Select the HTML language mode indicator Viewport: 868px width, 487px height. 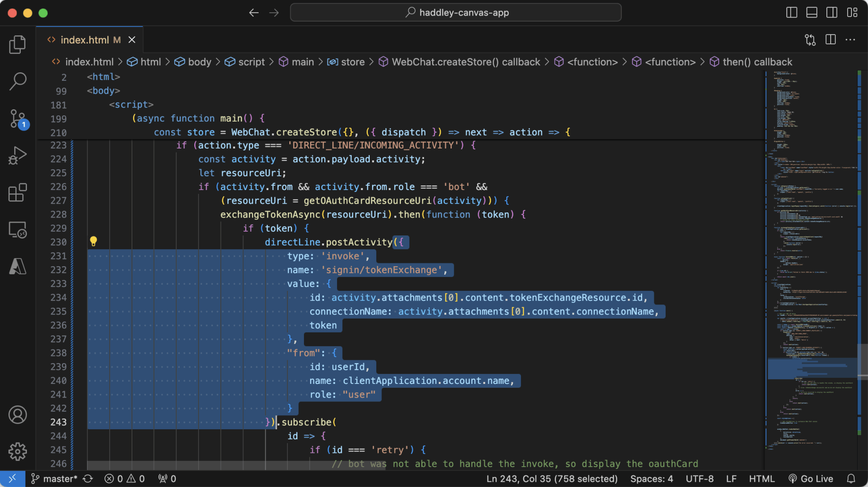tap(761, 479)
